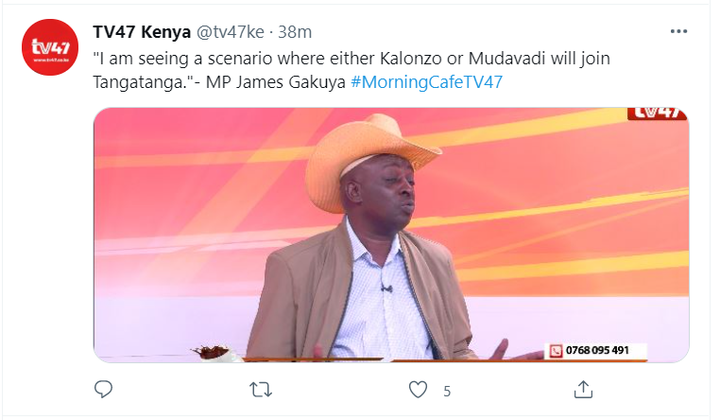Screen dimensions: 720x420
Task: Click the TV47 red profile avatar
Action: tap(50, 47)
